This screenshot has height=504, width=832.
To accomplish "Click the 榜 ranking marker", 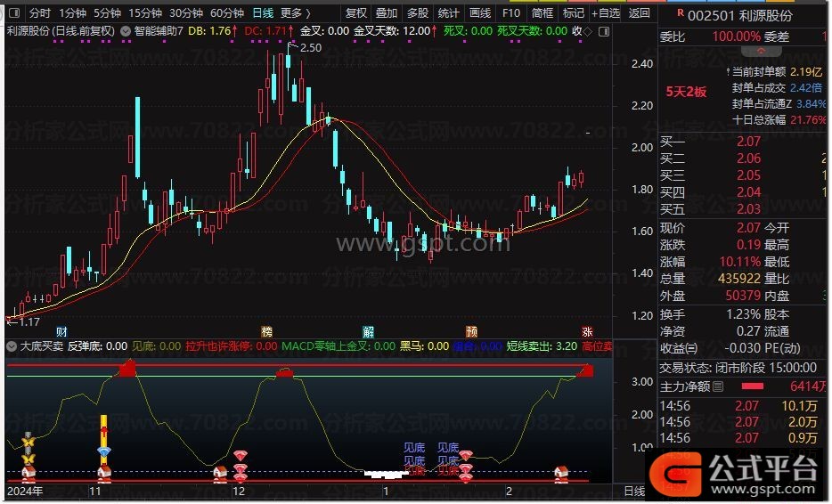I will (x=267, y=332).
